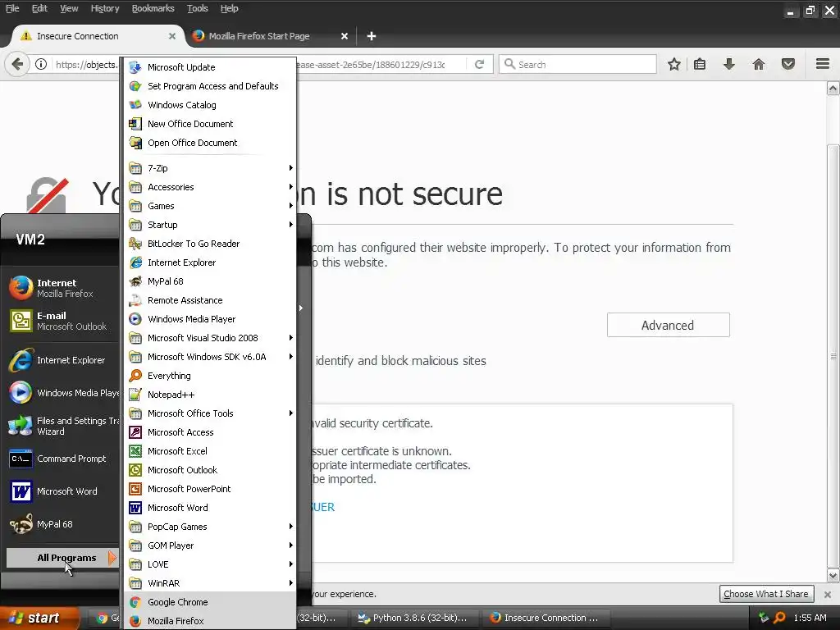Launch Files and Settings Transfer Wizard
Screen dimensions: 840x630
click(x=62, y=426)
